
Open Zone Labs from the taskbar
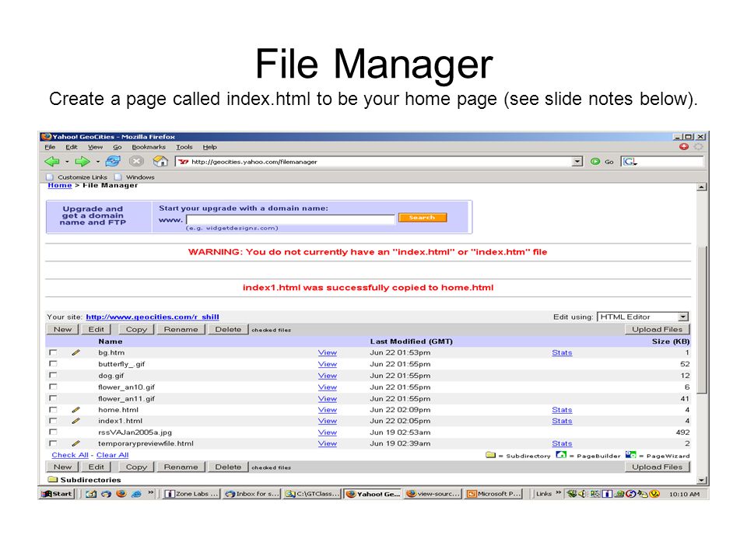click(x=191, y=494)
